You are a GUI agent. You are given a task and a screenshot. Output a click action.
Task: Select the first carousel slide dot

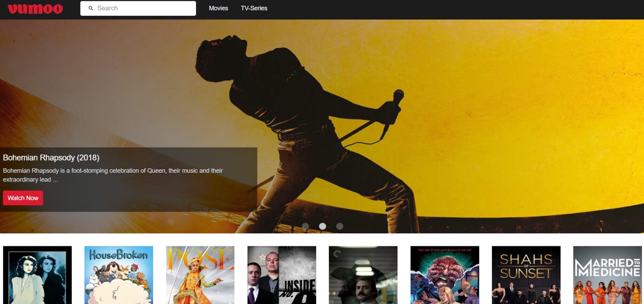point(305,226)
